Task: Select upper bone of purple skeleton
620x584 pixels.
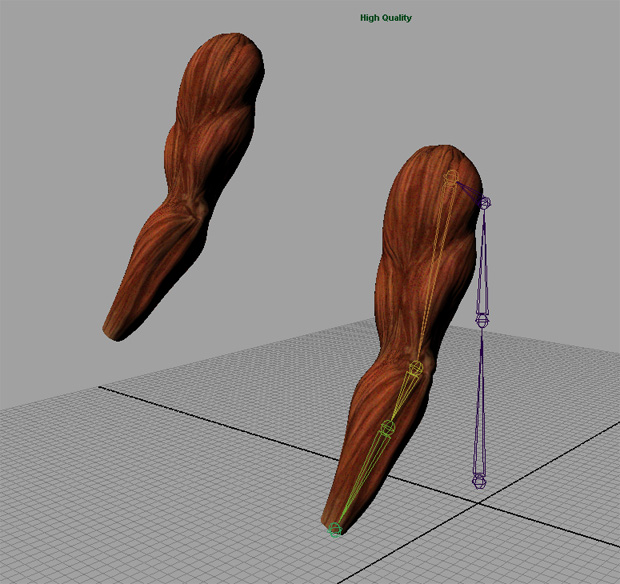Action: (484, 260)
